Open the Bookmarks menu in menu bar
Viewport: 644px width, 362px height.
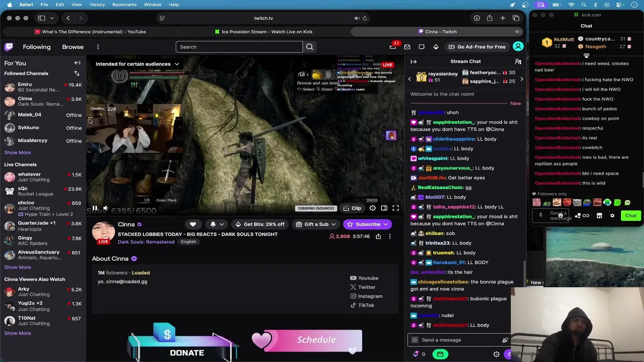click(124, 5)
